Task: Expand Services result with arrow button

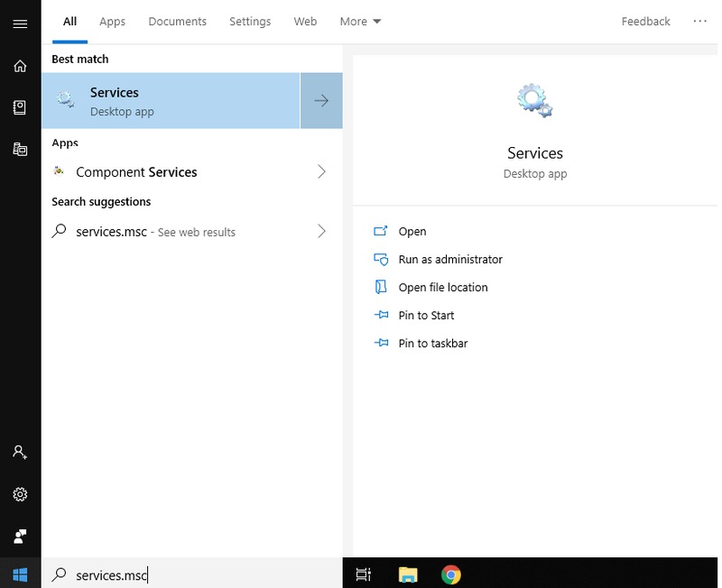Action: [321, 101]
